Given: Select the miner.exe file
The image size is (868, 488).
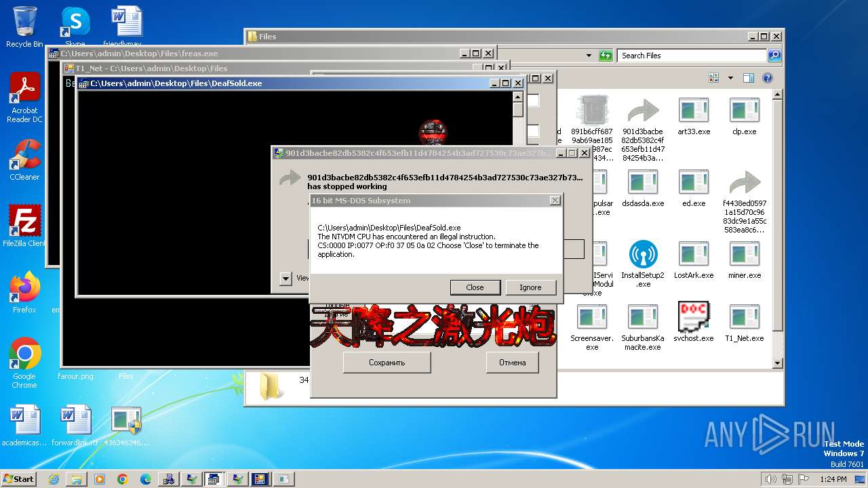Looking at the screenshot, I should pyautogui.click(x=744, y=260).
